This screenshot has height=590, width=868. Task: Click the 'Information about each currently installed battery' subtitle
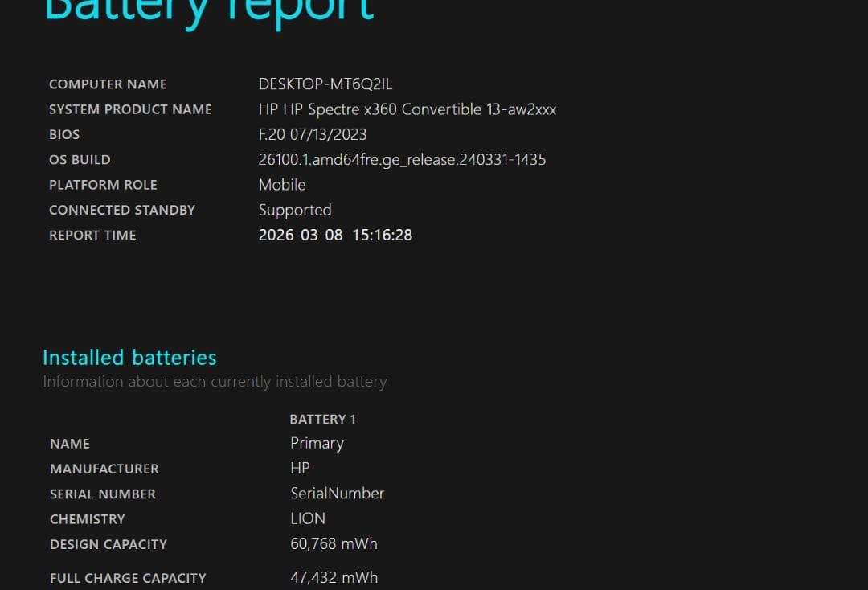coord(215,382)
